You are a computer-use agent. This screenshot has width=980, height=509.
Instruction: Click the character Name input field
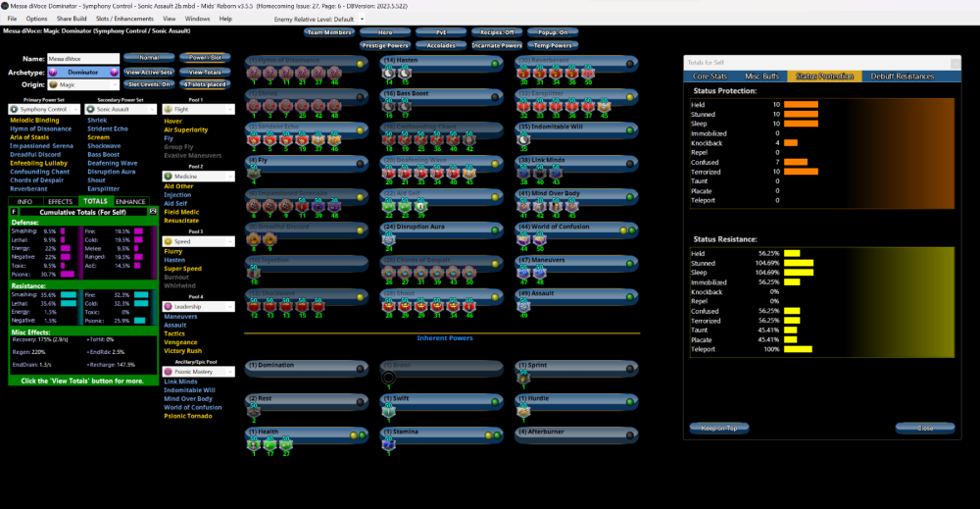(82, 59)
